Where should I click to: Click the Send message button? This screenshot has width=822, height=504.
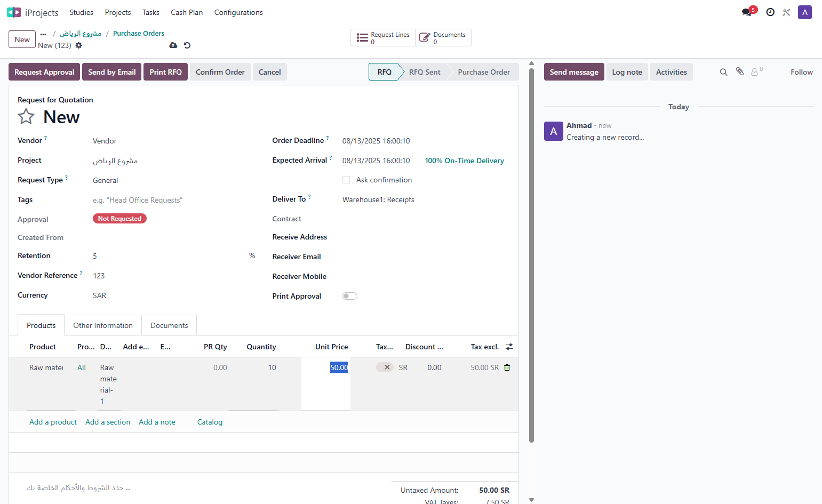pos(574,72)
